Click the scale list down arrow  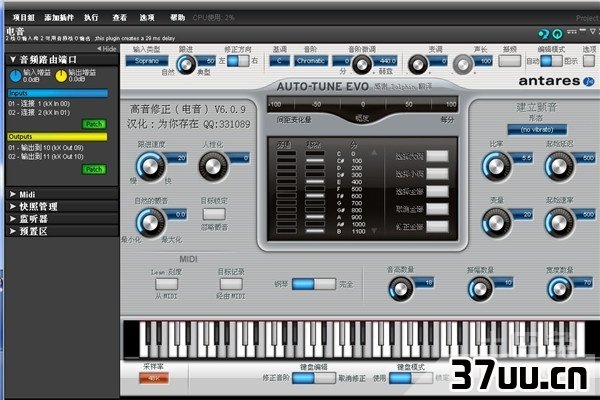pos(374,230)
